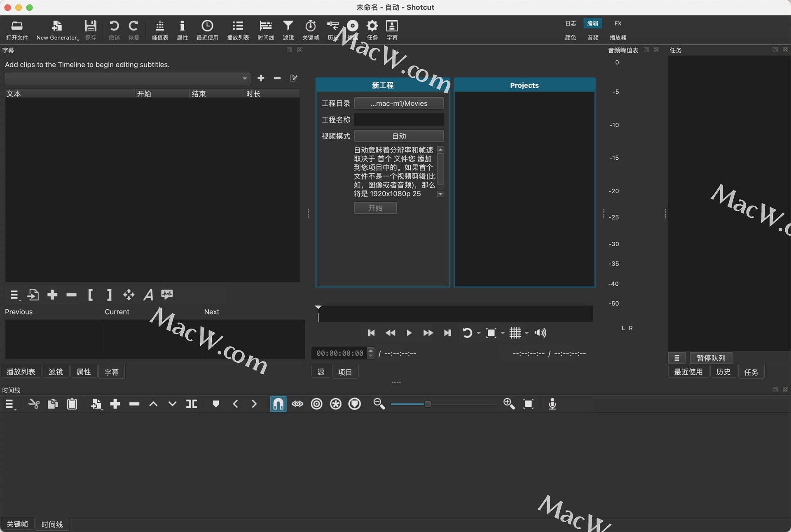Create a timeline marker icon
Viewport: 791px width, 532px height.
coord(215,404)
